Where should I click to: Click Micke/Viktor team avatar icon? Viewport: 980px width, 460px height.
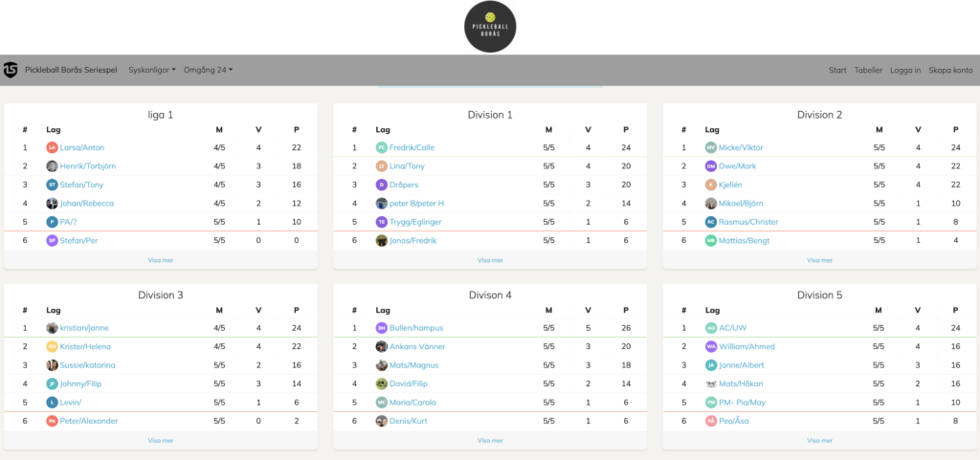click(710, 147)
